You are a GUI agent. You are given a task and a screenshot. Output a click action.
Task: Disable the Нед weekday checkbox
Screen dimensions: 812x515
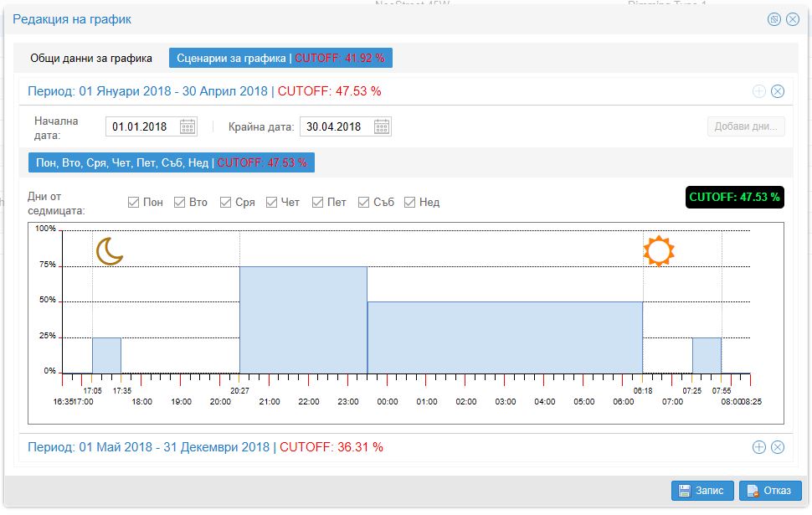tap(409, 202)
